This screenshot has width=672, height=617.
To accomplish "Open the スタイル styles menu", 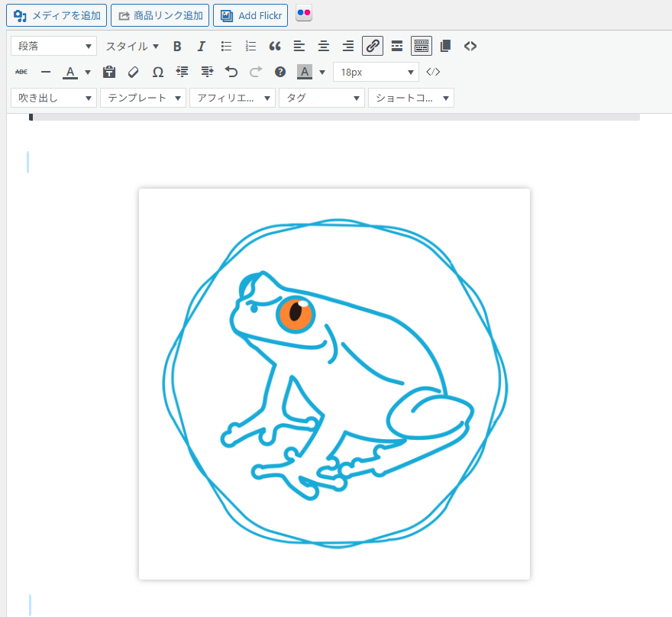I will pyautogui.click(x=132, y=47).
